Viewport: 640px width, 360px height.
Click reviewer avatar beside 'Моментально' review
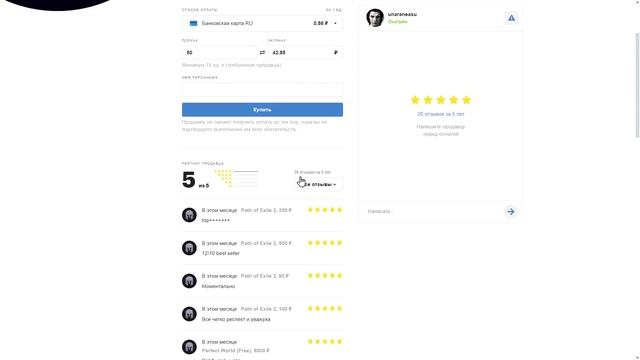pos(189,281)
